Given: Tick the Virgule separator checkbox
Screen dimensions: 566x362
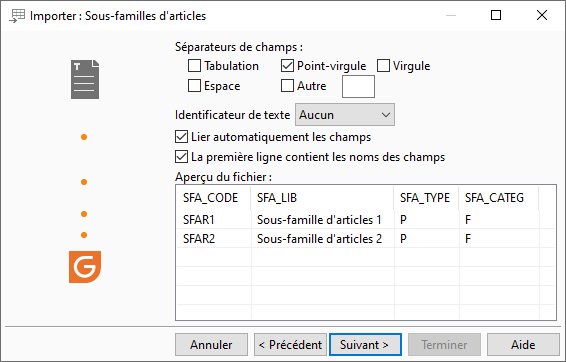Looking at the screenshot, I should pos(383,66).
